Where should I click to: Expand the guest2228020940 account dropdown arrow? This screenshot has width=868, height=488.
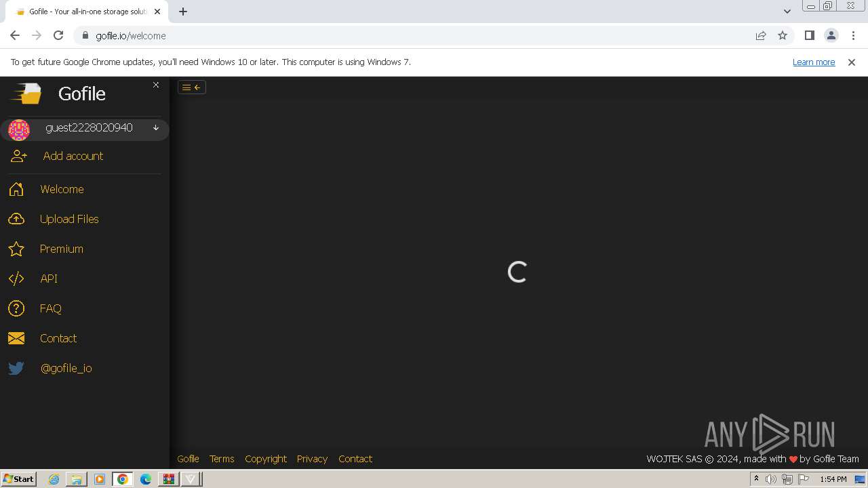[156, 128]
